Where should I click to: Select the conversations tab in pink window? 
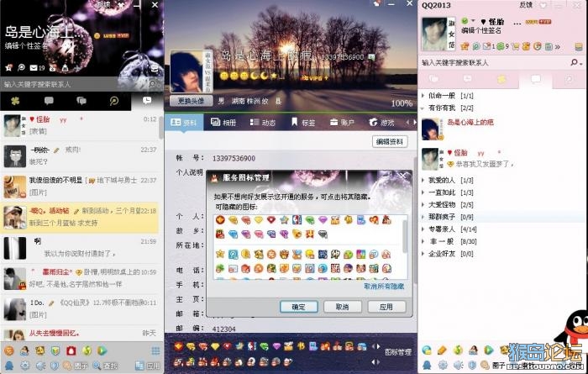coord(536,79)
